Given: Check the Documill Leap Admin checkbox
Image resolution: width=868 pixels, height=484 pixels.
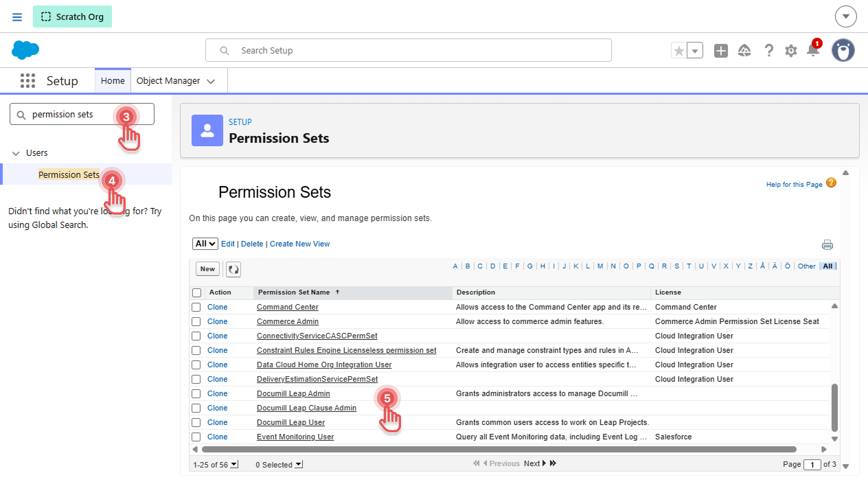Looking at the screenshot, I should [196, 393].
